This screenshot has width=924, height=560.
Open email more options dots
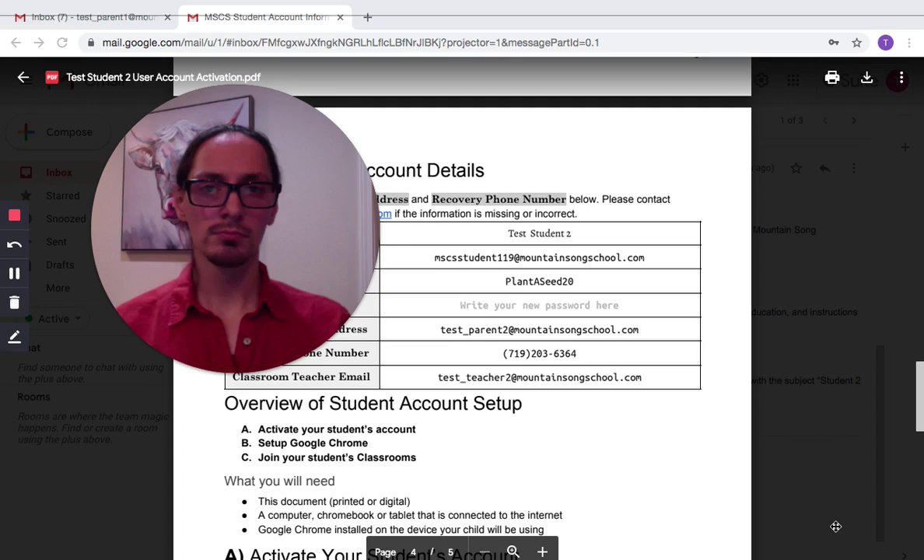point(853,169)
